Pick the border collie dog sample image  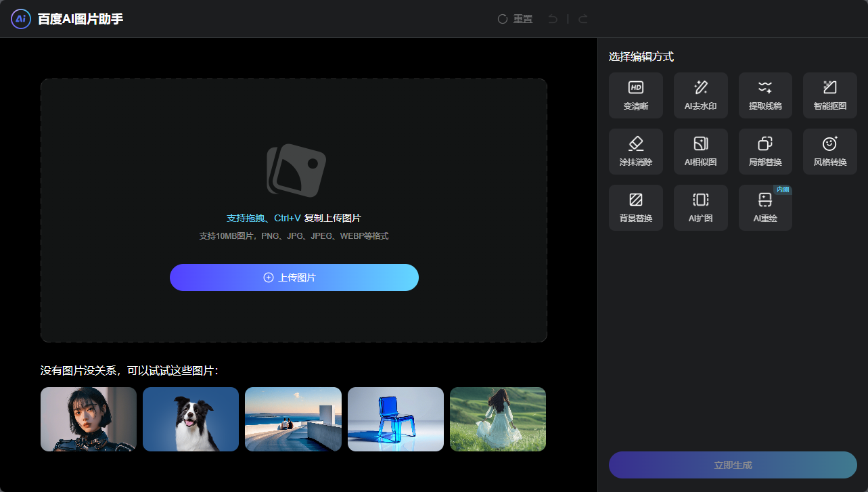point(191,419)
